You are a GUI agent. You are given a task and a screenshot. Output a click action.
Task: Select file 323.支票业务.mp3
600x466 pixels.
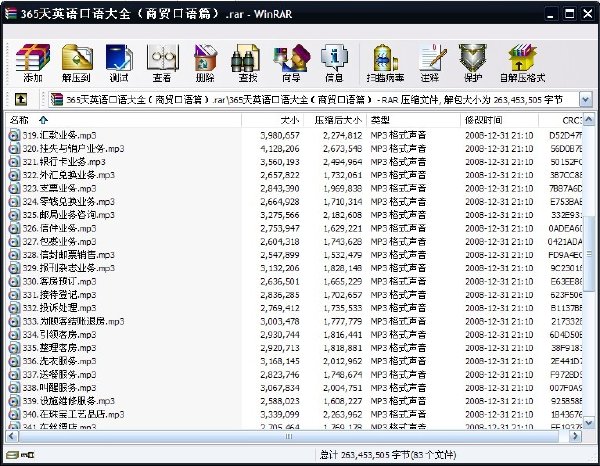[59, 188]
